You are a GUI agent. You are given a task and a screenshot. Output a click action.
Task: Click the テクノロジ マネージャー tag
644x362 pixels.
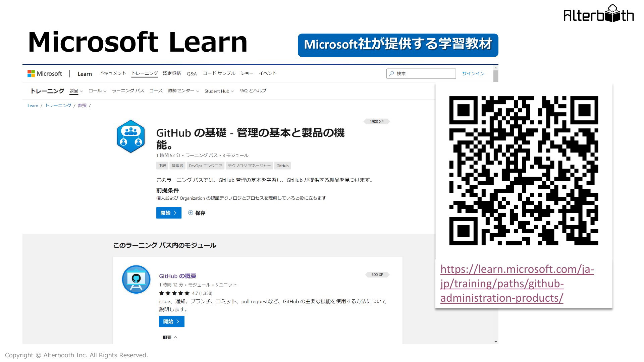pyautogui.click(x=249, y=166)
